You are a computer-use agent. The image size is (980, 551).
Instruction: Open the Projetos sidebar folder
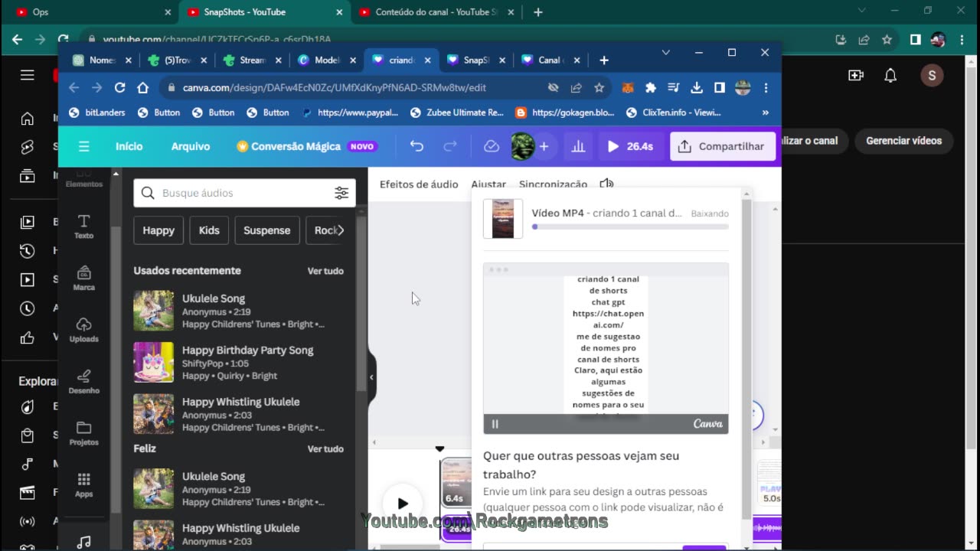pos(84,432)
